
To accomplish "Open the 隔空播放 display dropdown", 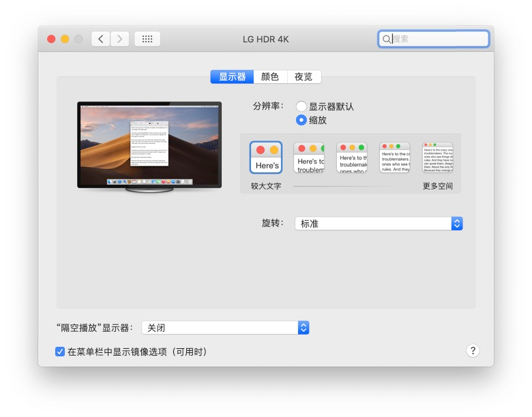I will (225, 328).
